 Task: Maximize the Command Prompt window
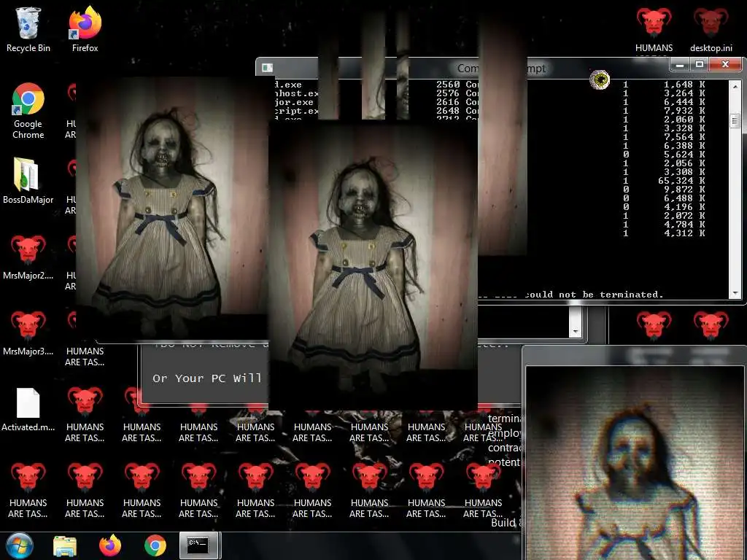coord(700,64)
